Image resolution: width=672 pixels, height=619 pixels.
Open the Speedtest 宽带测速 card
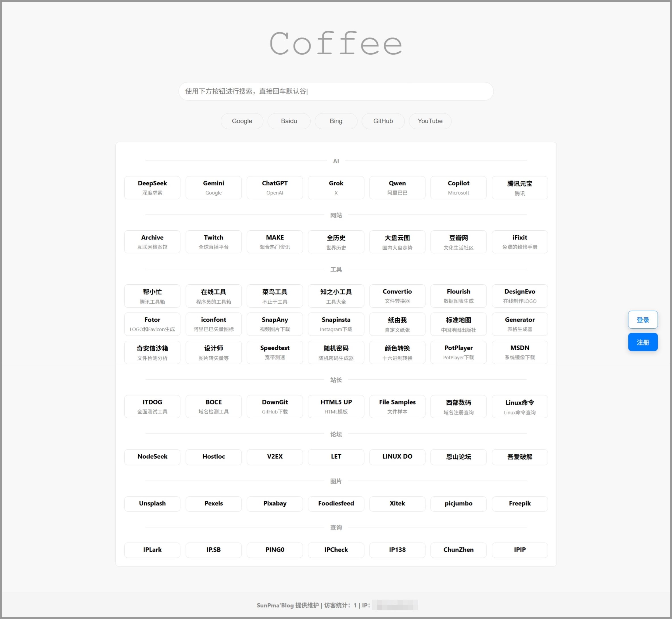(275, 352)
